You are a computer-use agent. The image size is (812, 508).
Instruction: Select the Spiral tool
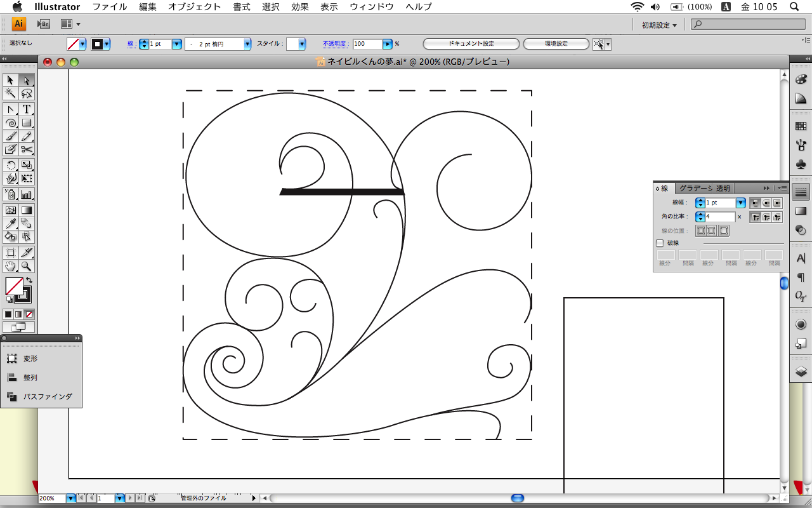tap(11, 123)
